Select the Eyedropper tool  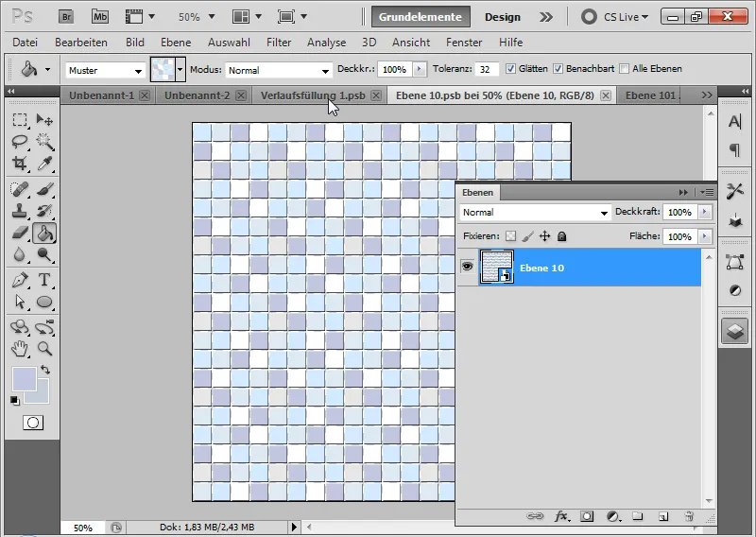click(44, 164)
